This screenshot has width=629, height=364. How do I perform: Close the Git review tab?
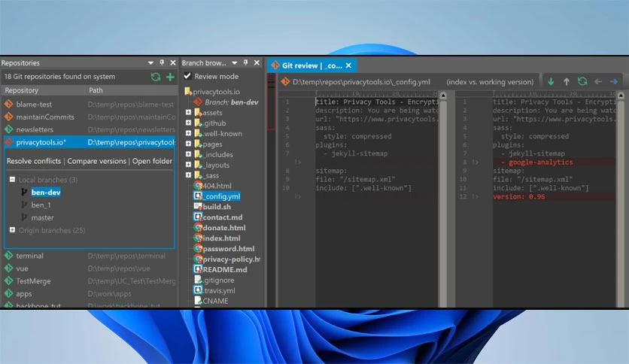348,65
